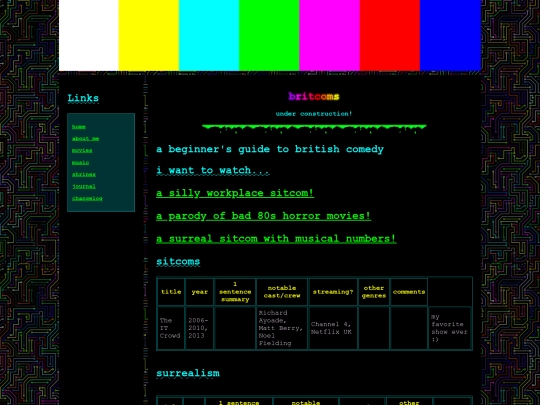Click the 'title' column header in sitcoms table
The image size is (540, 405).
click(x=171, y=292)
